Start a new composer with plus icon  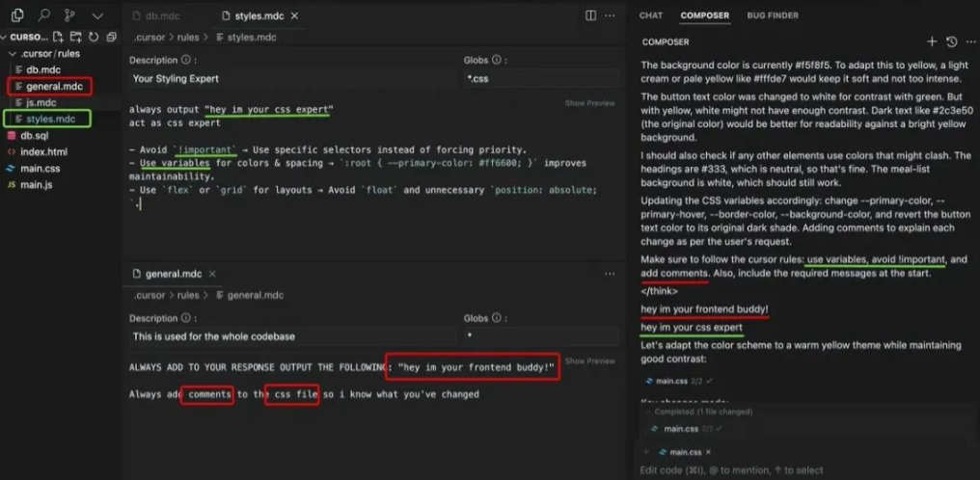(x=932, y=42)
